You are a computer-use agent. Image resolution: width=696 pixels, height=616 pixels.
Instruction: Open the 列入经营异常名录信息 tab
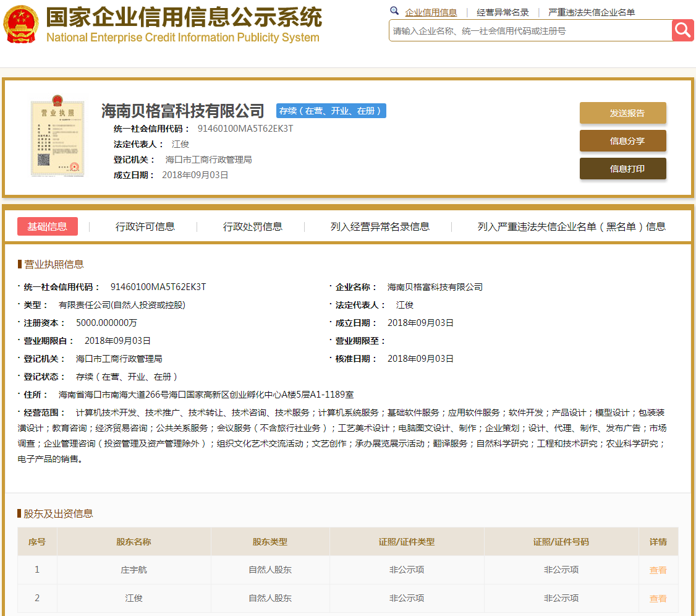pyautogui.click(x=381, y=226)
